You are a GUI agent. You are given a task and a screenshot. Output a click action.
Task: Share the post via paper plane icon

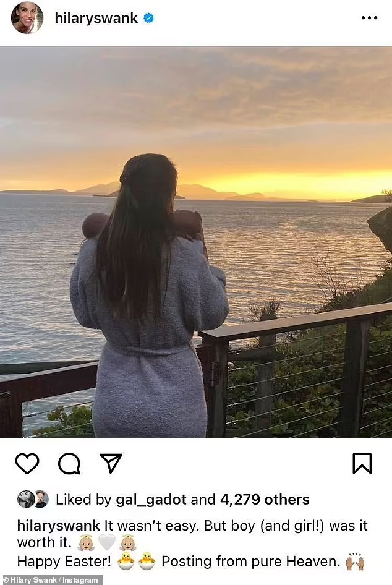(x=111, y=463)
